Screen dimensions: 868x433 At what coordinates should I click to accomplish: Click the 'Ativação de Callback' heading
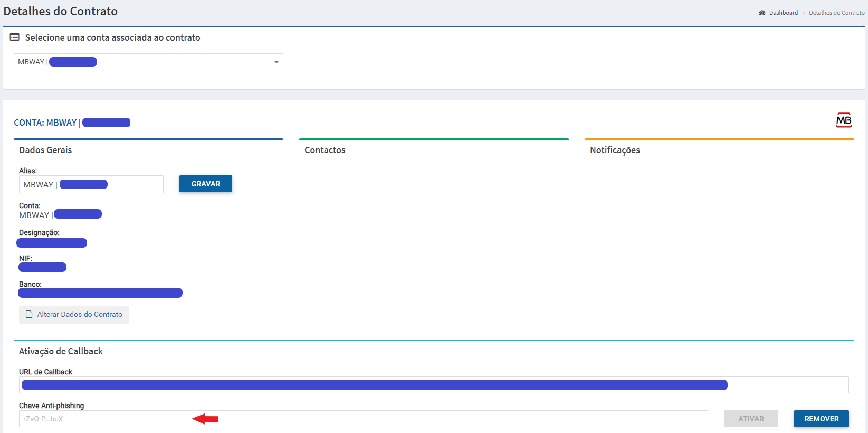tap(61, 351)
